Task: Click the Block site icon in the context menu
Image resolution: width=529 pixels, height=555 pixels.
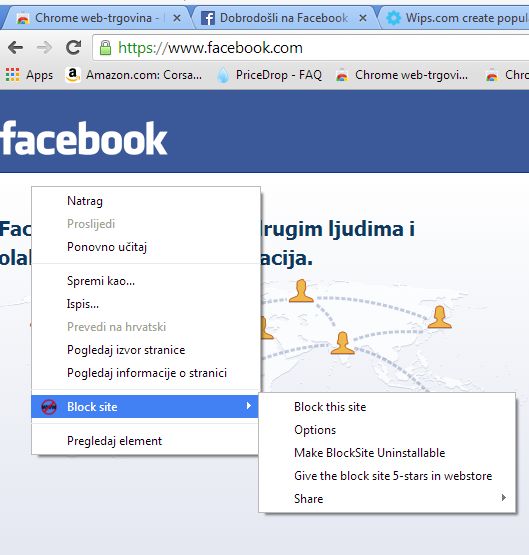Action: [x=49, y=407]
